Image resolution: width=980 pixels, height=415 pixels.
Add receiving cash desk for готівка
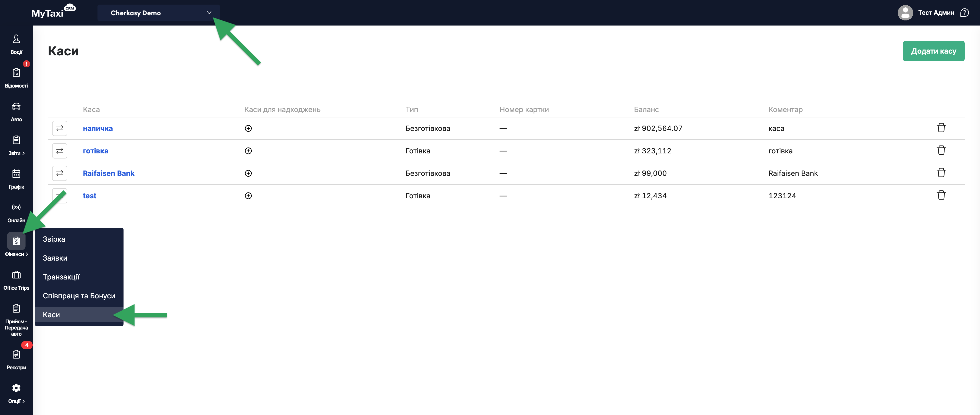[248, 151]
